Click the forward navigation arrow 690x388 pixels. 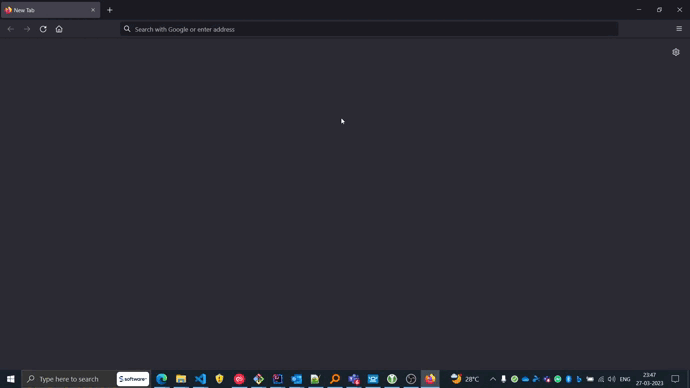(x=27, y=29)
